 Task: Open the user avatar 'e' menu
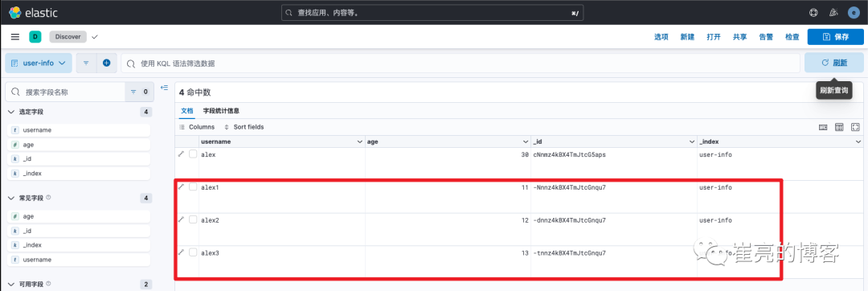click(x=853, y=12)
